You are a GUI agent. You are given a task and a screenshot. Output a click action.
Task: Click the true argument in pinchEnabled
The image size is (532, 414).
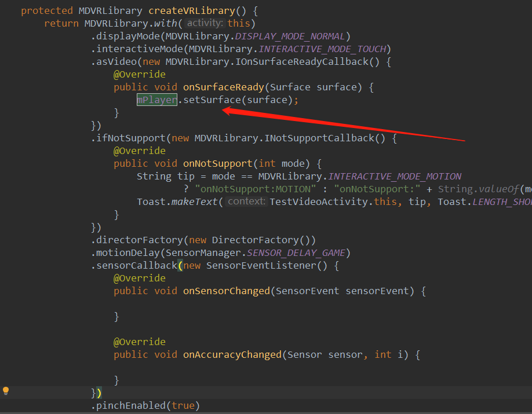tap(183, 405)
